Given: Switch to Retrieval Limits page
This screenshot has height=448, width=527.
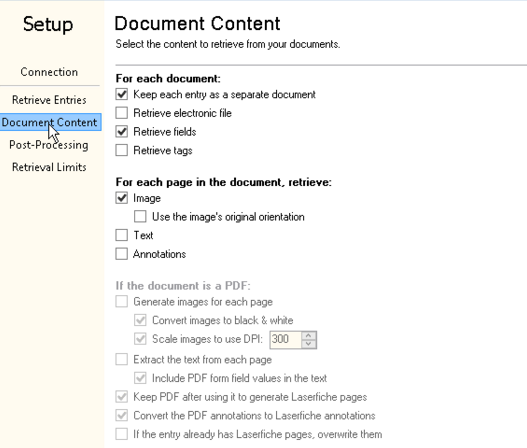Looking at the screenshot, I should click(x=49, y=167).
